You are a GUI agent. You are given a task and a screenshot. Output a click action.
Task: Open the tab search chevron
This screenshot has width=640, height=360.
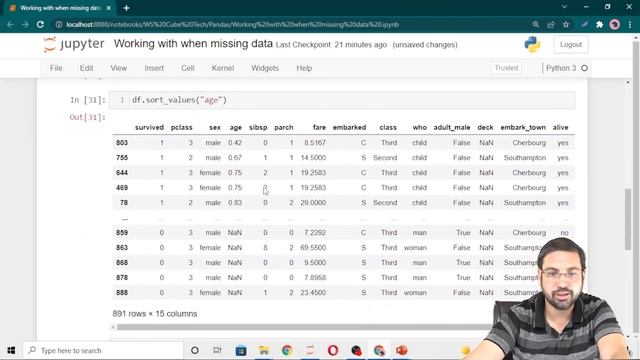click(564, 7)
